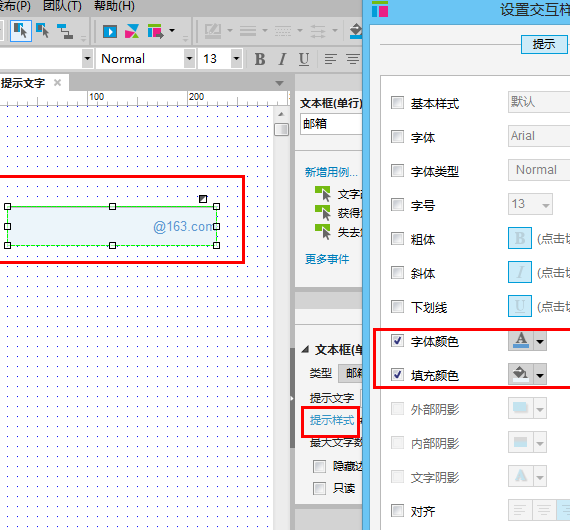Expand the font color dropdown arrow
The height and width of the screenshot is (530, 570).
540,341
